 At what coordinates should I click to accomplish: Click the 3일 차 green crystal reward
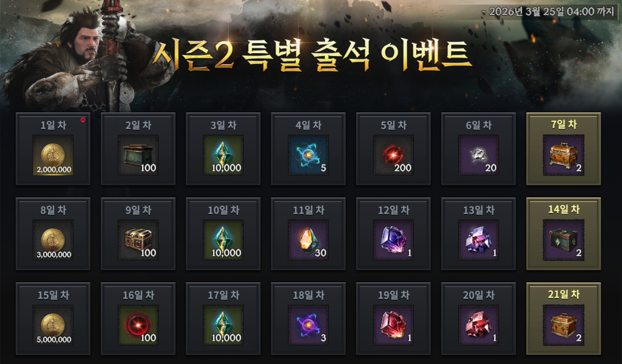point(223,155)
